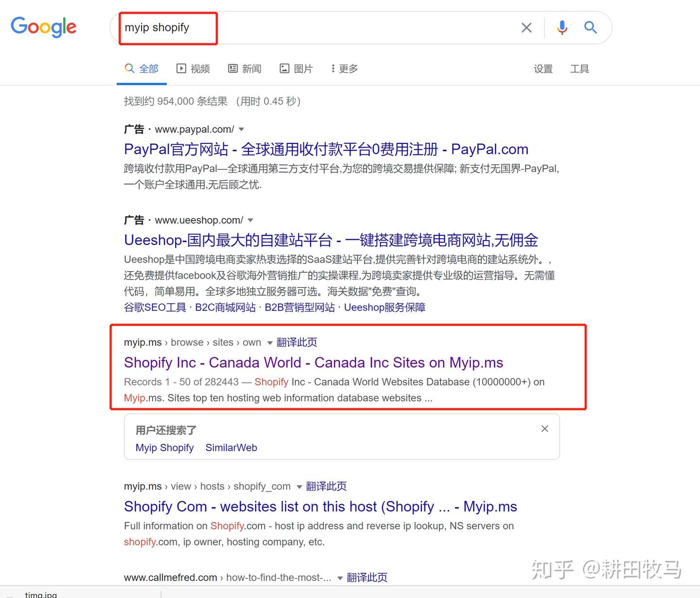The width and height of the screenshot is (700, 598).
Task: Click 翻译此页 for the callmefred.com result
Action: tap(367, 578)
